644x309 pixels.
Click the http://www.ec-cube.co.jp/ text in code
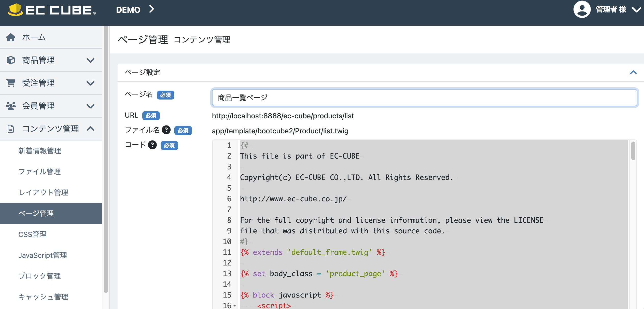pos(293,199)
